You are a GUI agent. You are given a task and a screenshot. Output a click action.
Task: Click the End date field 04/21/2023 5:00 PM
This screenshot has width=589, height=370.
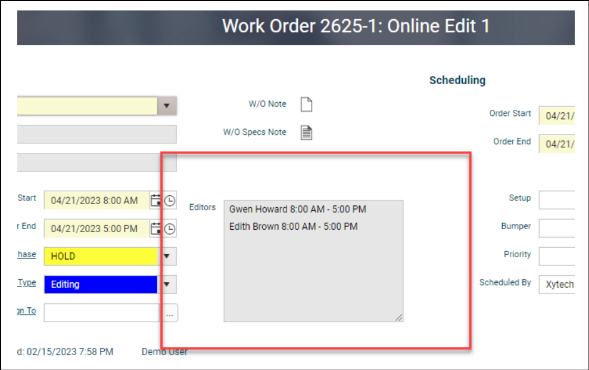97,228
